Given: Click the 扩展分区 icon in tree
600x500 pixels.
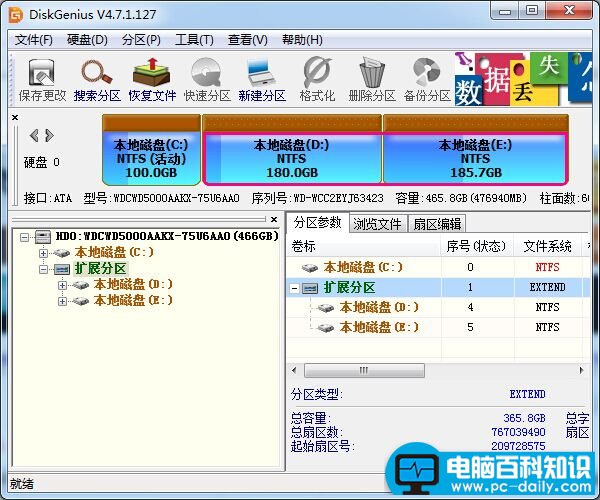Looking at the screenshot, I should 61,269.
